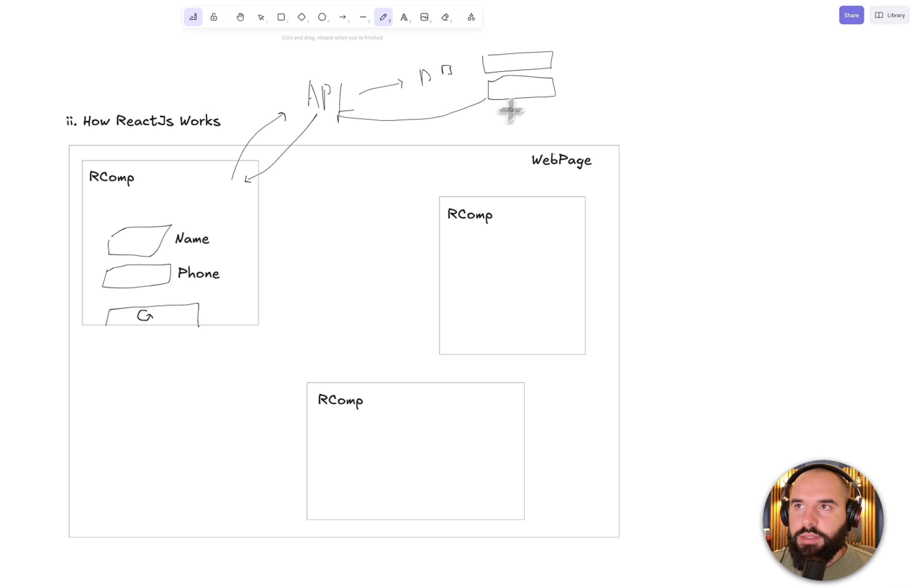Select the Eraser tool

click(445, 17)
